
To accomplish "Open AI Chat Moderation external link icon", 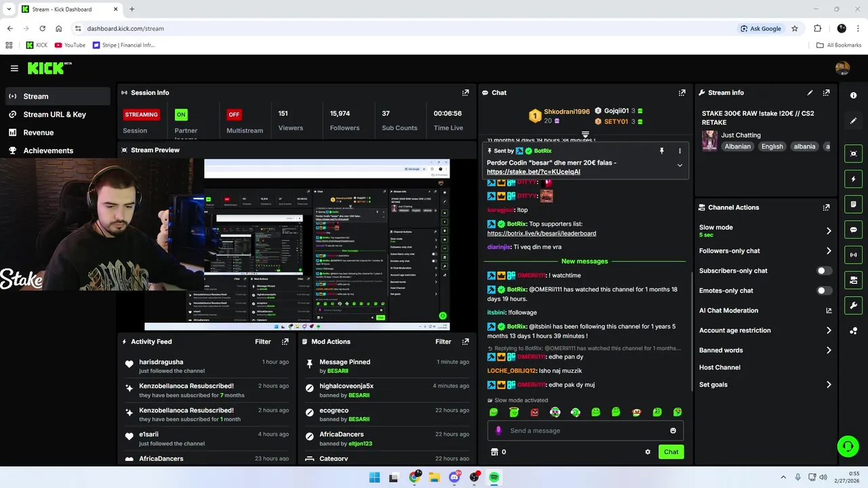I will click(x=829, y=310).
